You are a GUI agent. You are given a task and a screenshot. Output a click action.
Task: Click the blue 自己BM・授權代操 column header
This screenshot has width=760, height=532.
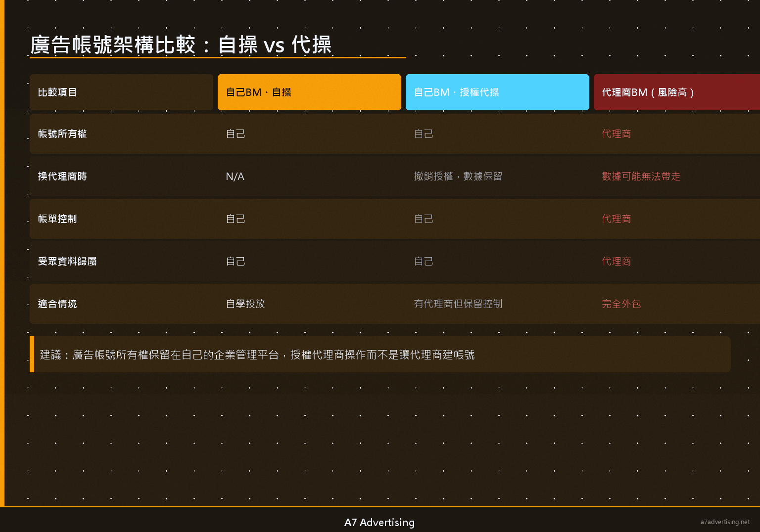pyautogui.click(x=497, y=92)
